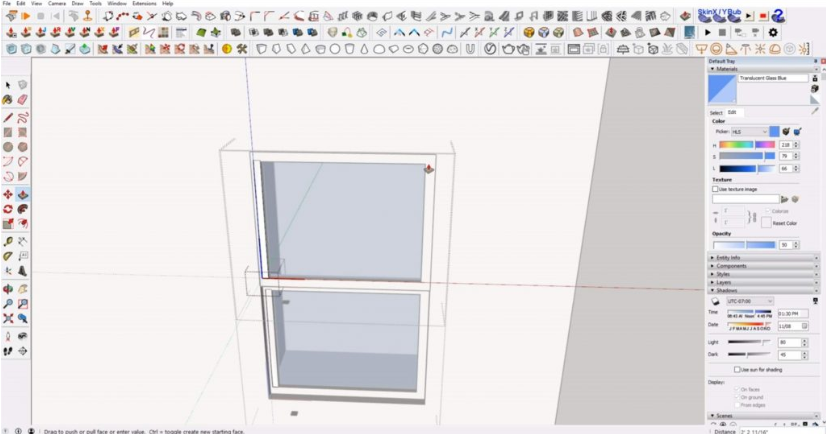Pick the Freehand squiggle tool
The width and height of the screenshot is (826, 434).
pyautogui.click(x=23, y=117)
